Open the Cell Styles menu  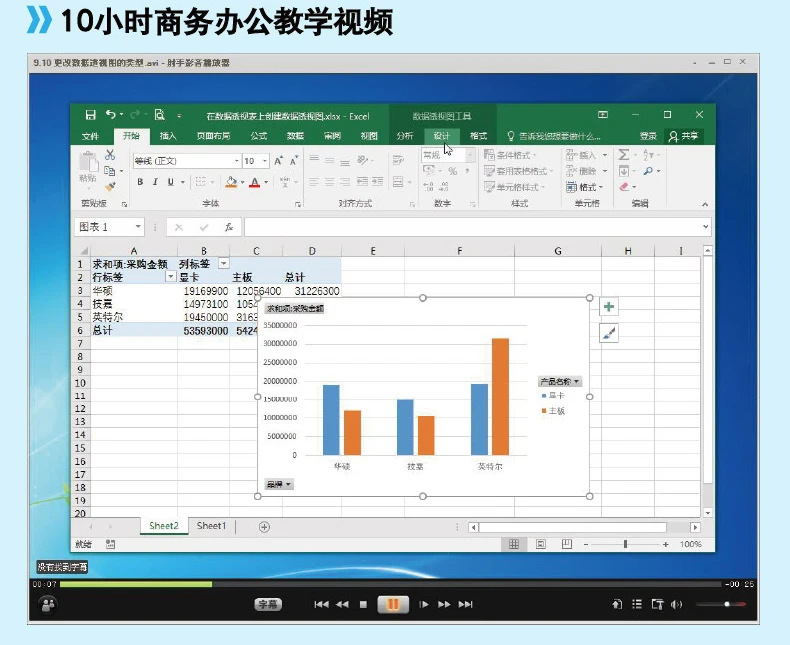[x=514, y=187]
